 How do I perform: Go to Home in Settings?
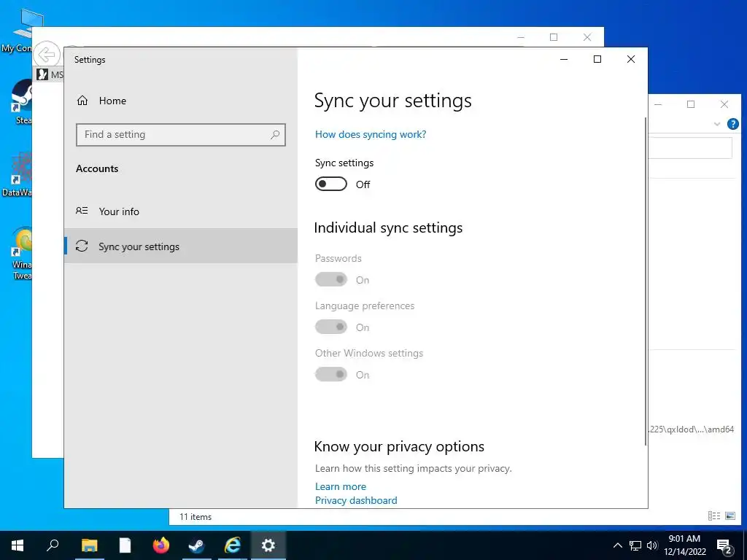181,101
